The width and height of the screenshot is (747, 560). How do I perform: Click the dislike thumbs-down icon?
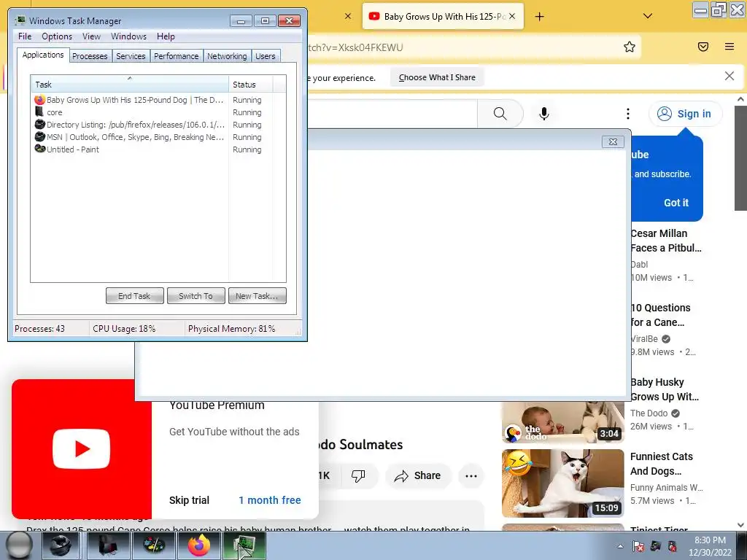pyautogui.click(x=358, y=475)
